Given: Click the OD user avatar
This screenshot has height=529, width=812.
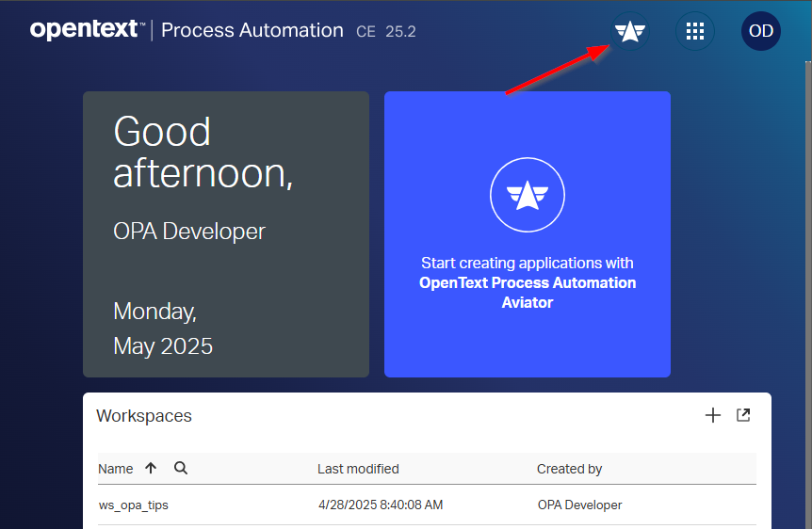Looking at the screenshot, I should click(760, 31).
